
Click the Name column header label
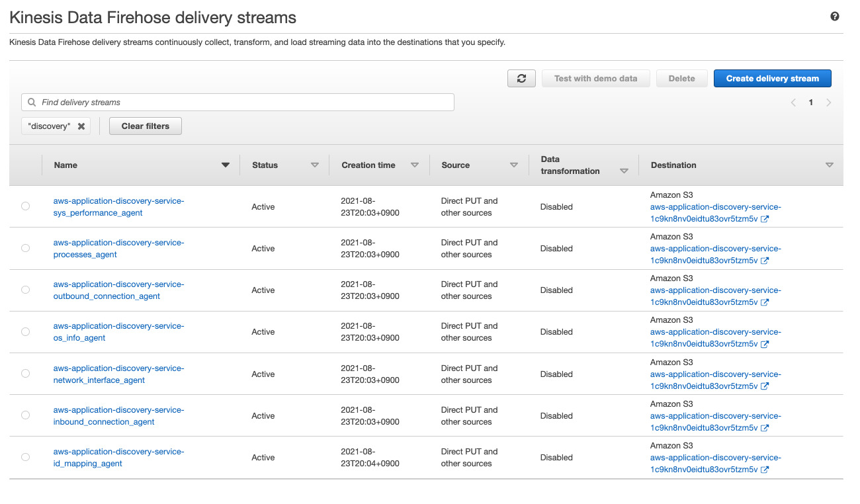tap(65, 165)
